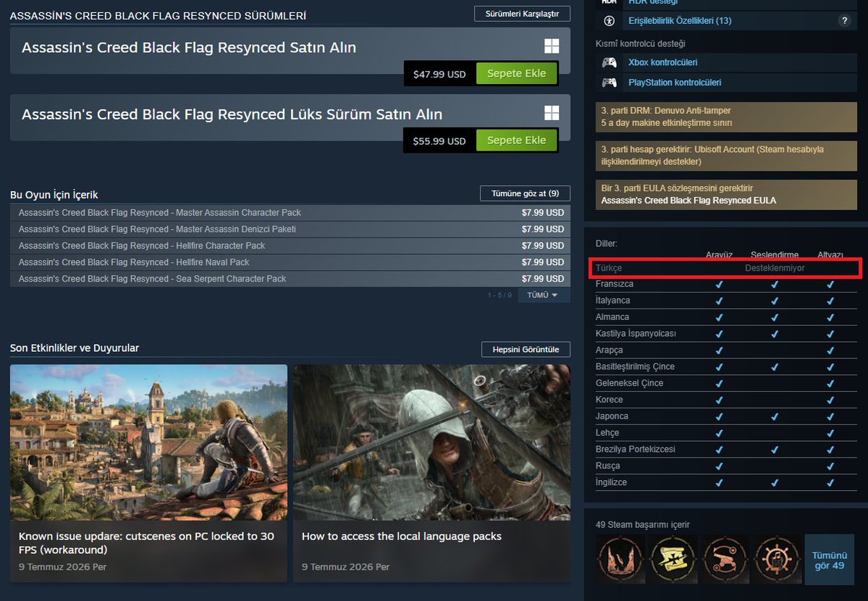This screenshot has width=868, height=601.
Task: Open Erişilebilirlik Özellikleri (13) link
Action: click(680, 21)
